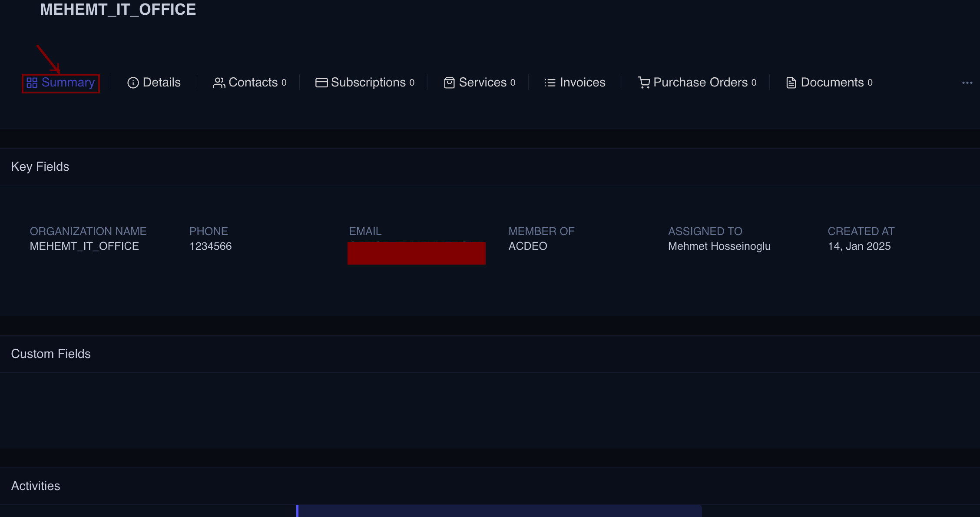This screenshot has height=517, width=980.
Task: Open the Contacts tab
Action: coord(253,83)
